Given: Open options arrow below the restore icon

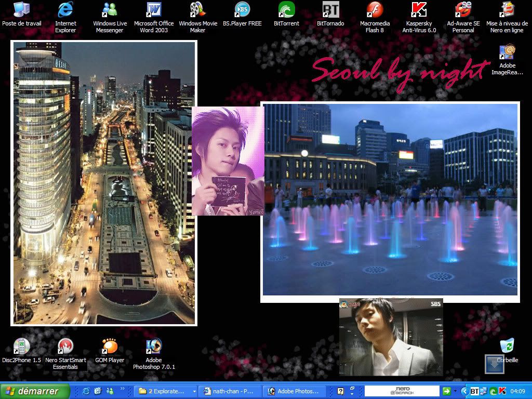Looking at the screenshot, I should tap(352, 394).
